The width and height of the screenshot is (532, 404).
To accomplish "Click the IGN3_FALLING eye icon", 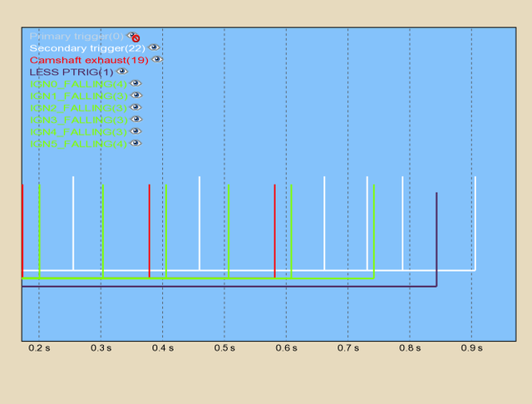I will point(135,120).
